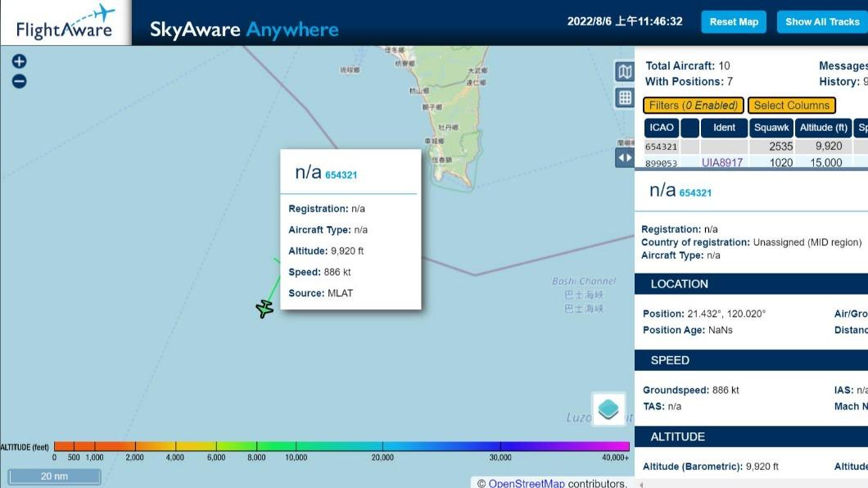Click the Squawk value 2535 cell
Screen dimensions: 868x488
(771, 147)
